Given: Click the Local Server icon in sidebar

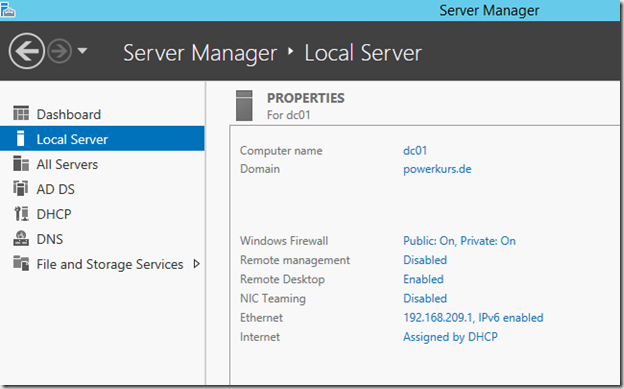Looking at the screenshot, I should (20, 139).
